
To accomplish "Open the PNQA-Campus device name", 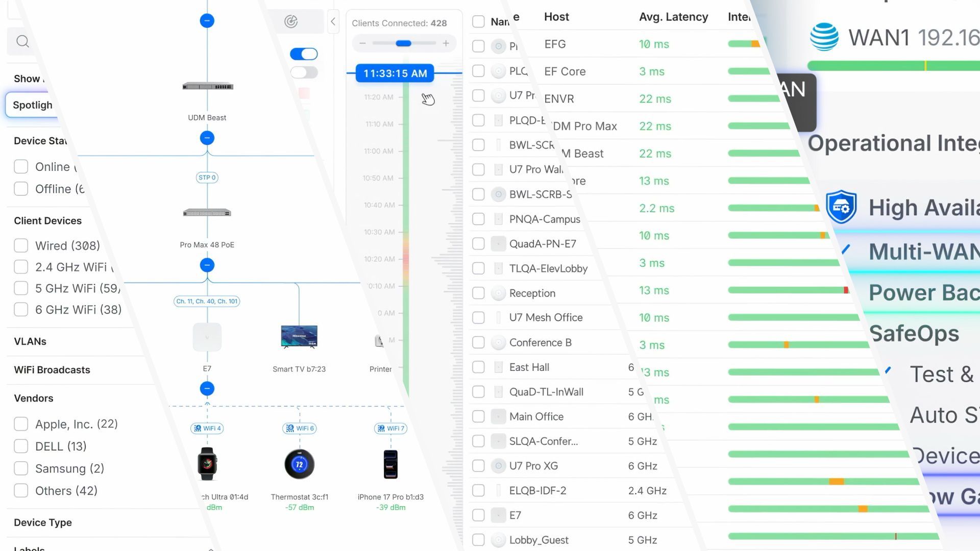I will coord(545,219).
